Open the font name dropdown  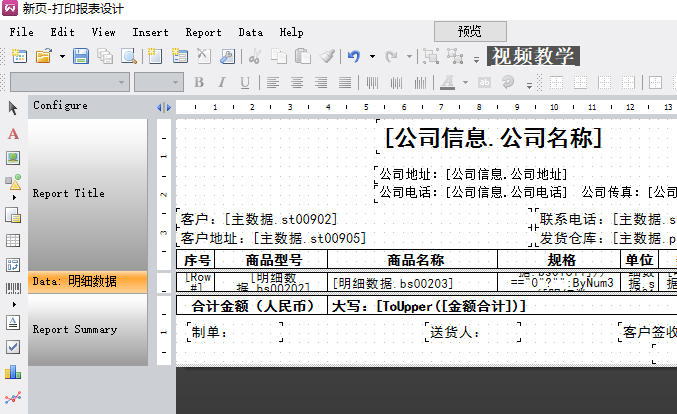point(122,82)
